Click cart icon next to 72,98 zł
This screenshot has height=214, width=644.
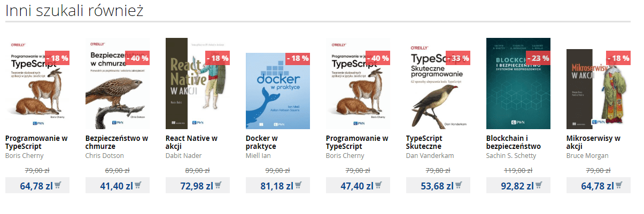click(x=218, y=185)
